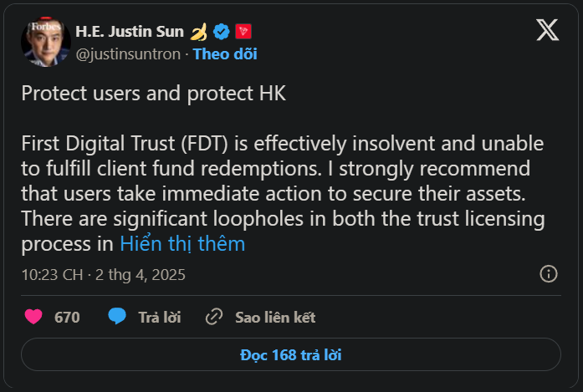The image size is (583, 392).
Task: Open the @justinsuntron handle link
Action: (x=128, y=54)
